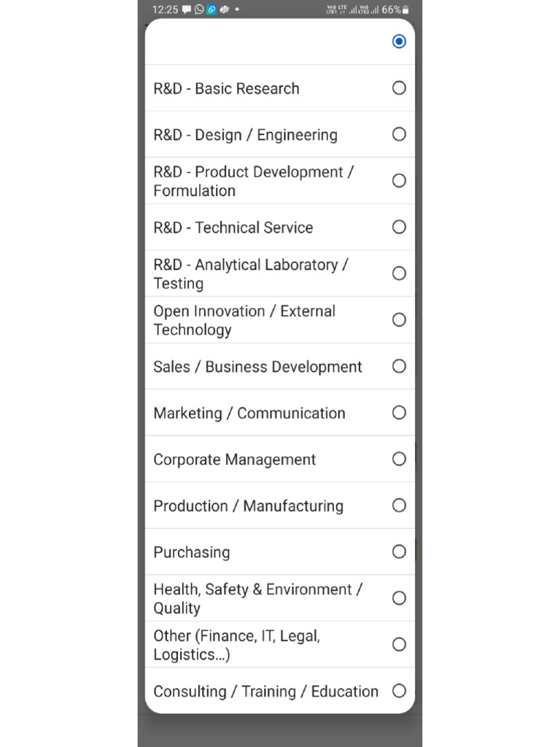Tap the WhatsApp notification icon
Screen dimensions: 560x747
[199, 9]
